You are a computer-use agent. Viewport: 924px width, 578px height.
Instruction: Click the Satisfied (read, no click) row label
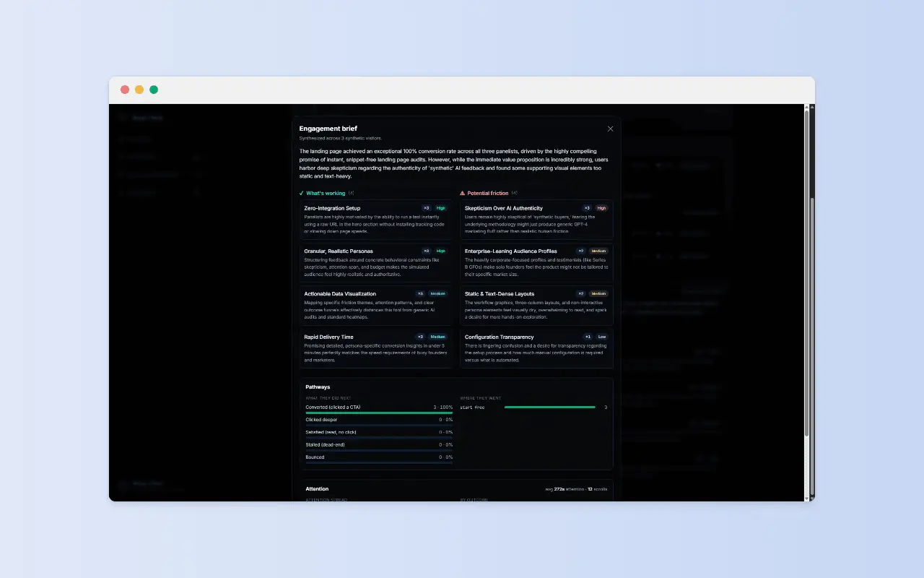coord(331,432)
